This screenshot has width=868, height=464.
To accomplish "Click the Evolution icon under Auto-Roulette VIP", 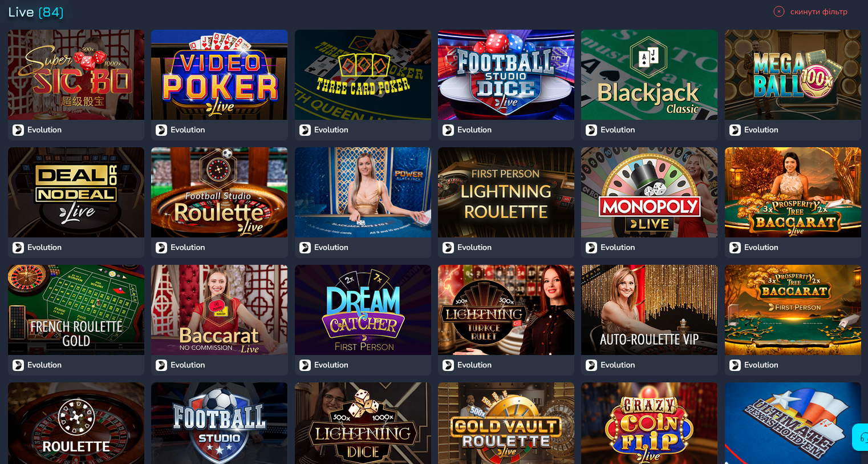I will (x=591, y=365).
